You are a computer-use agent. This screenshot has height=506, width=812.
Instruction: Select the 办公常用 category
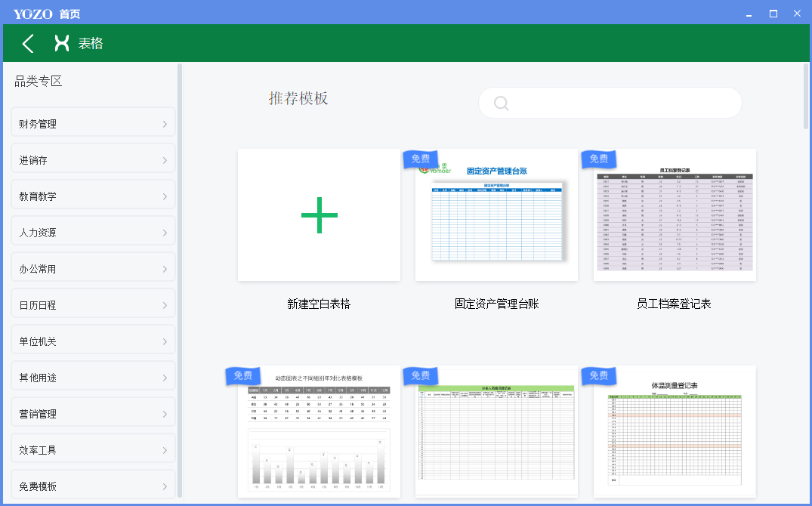pos(93,269)
